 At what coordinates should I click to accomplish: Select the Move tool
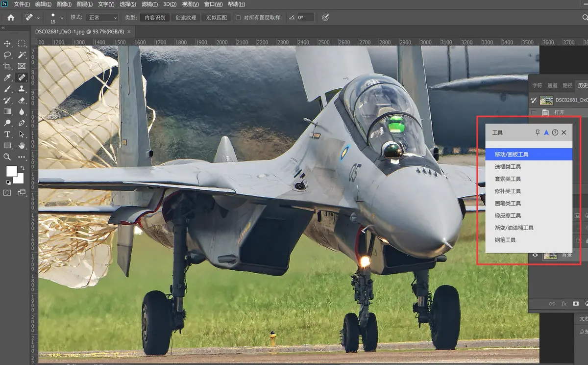7,44
